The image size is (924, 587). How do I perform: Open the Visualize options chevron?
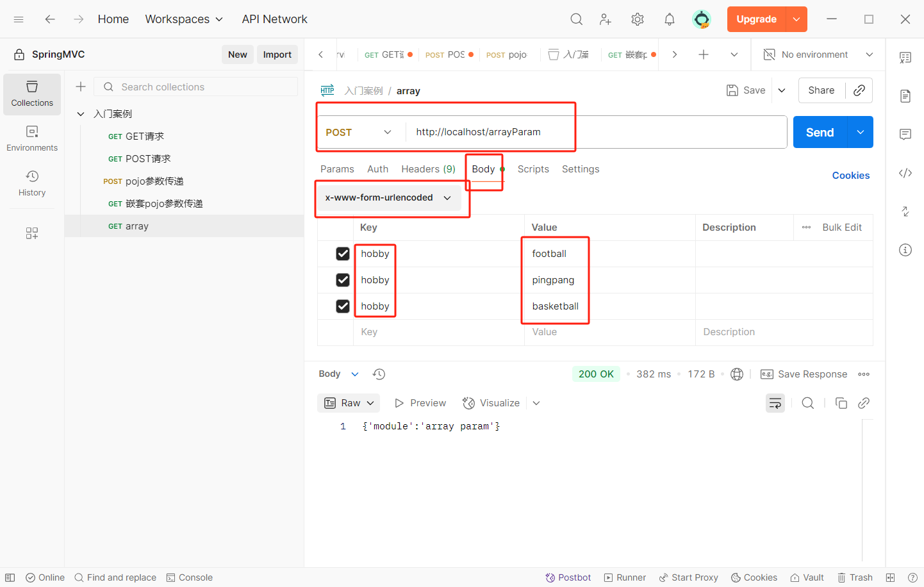coord(536,403)
